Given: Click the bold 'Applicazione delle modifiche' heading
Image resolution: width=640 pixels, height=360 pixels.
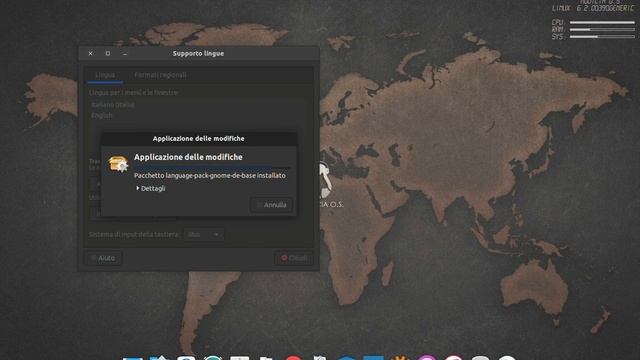Looking at the screenshot, I should tap(188, 157).
